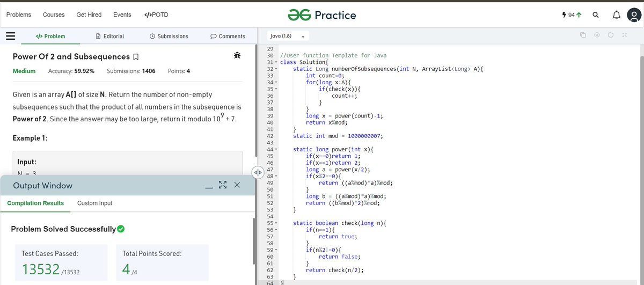This screenshot has width=644, height=285.
Task: Open the Java (1.8) language dropdown
Action: (288, 36)
